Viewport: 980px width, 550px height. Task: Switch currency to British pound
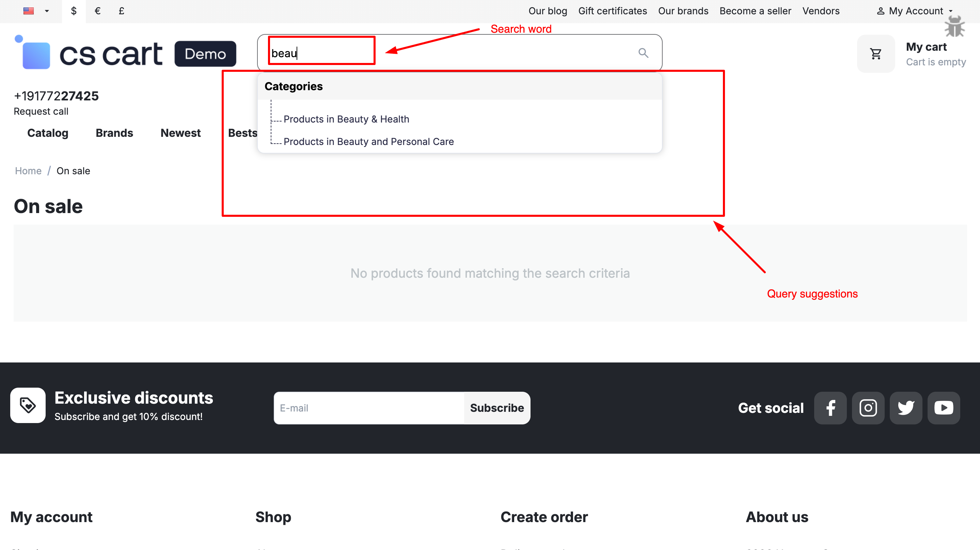[x=121, y=11]
